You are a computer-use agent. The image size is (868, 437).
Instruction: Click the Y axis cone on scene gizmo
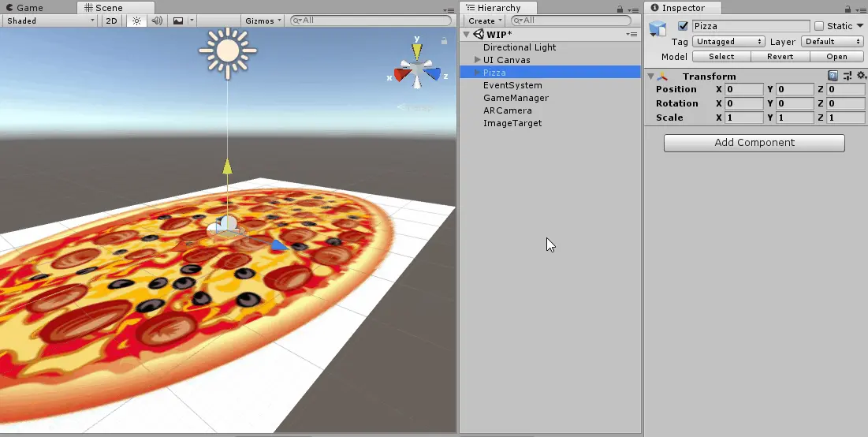click(417, 51)
